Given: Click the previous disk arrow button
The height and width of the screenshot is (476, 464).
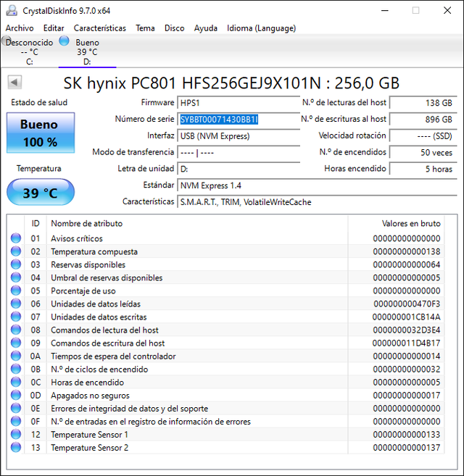Looking at the screenshot, I should (x=14, y=83).
